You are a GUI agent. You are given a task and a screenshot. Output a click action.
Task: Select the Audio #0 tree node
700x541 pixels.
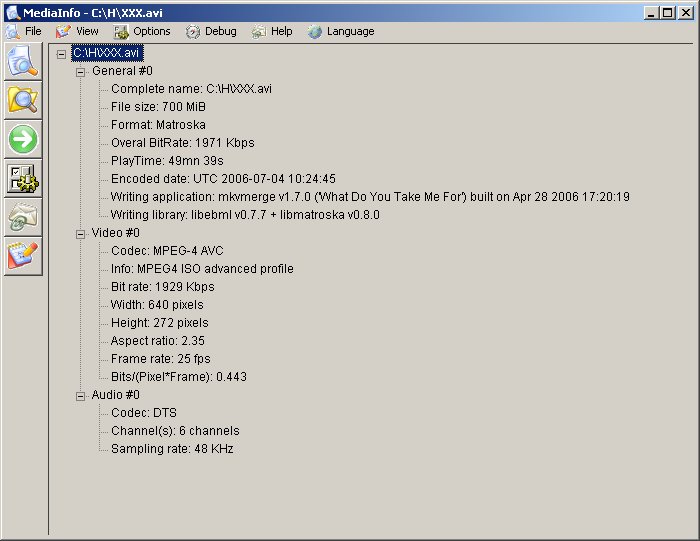116,395
